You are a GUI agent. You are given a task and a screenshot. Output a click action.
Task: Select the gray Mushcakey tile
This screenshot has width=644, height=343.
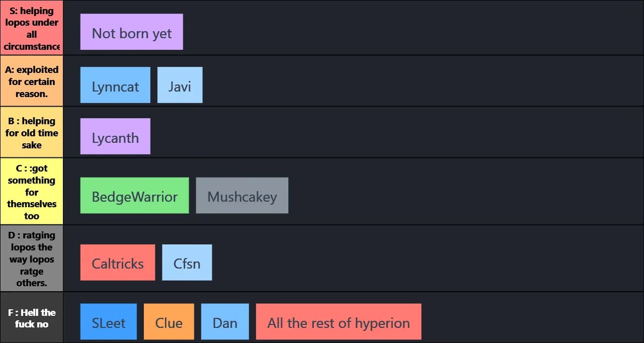[x=242, y=195]
